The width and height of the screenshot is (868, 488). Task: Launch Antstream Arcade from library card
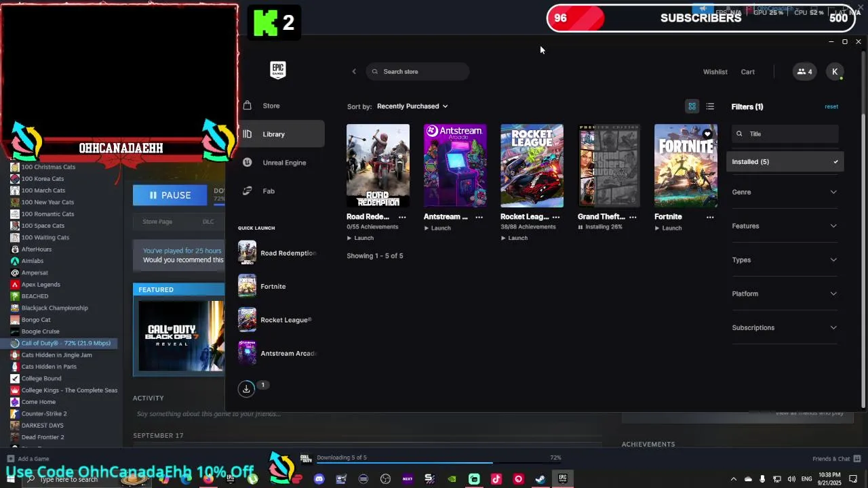pyautogui.click(x=437, y=228)
